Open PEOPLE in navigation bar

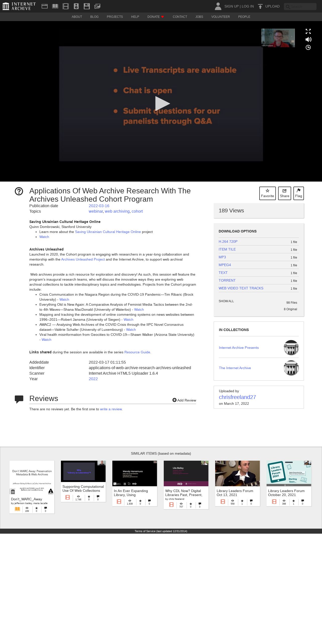tap(244, 17)
